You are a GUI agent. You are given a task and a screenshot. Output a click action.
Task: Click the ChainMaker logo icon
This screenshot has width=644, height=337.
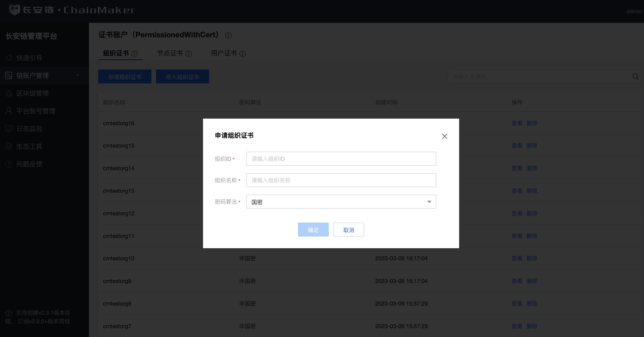[14, 10]
